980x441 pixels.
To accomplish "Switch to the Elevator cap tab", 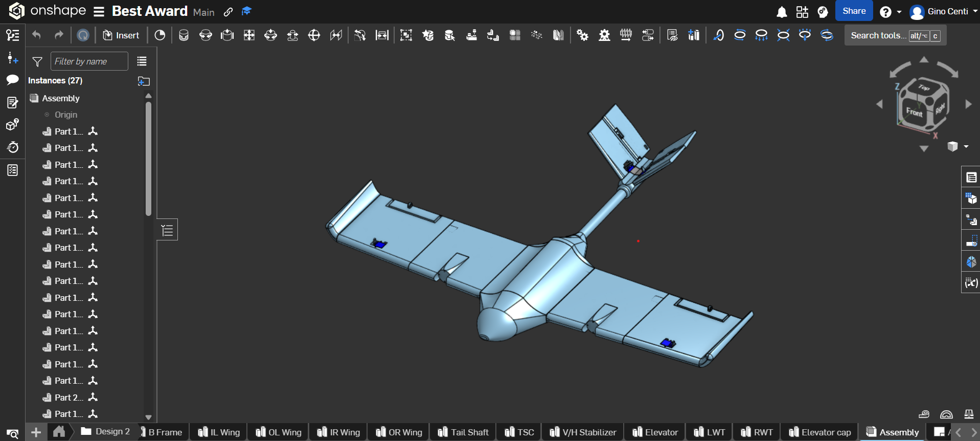I will click(819, 432).
